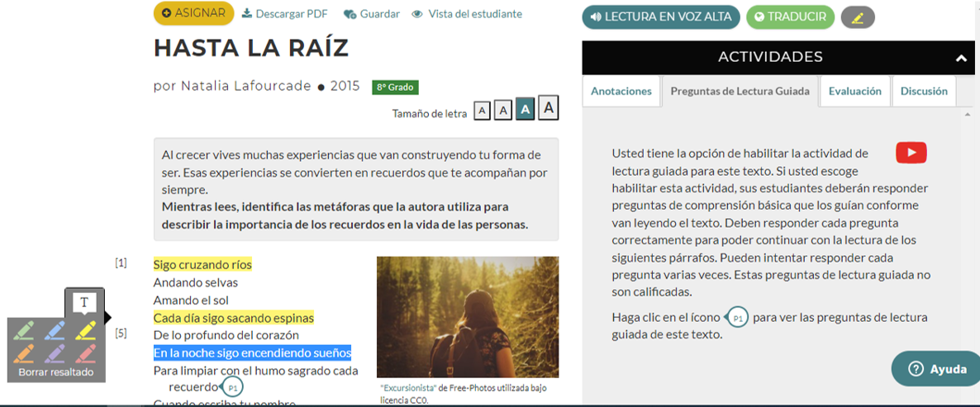Viewport: 980px width, 407px height.
Task: Open the Evaluación tab
Action: tap(855, 91)
